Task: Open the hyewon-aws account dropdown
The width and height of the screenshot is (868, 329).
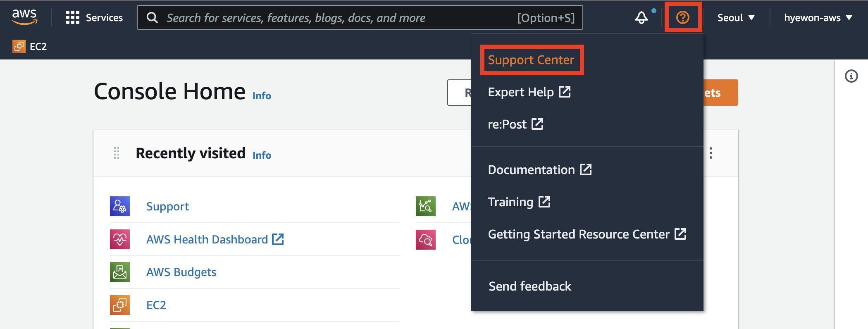Action: coord(818,18)
